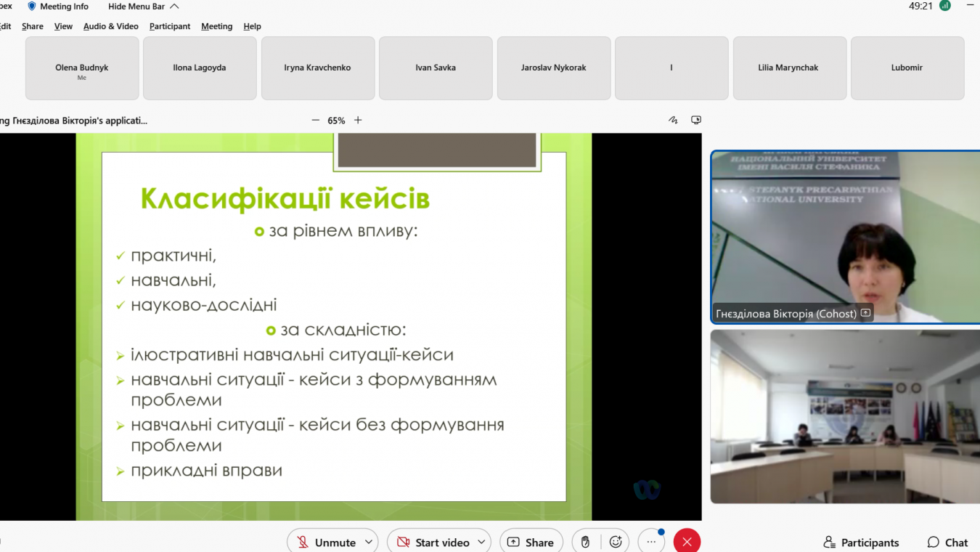Select Ivan Savka's participant tile

(x=436, y=68)
